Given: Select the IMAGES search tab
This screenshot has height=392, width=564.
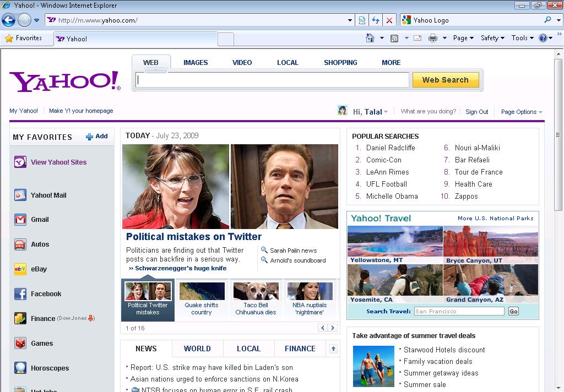Looking at the screenshot, I should tap(196, 63).
